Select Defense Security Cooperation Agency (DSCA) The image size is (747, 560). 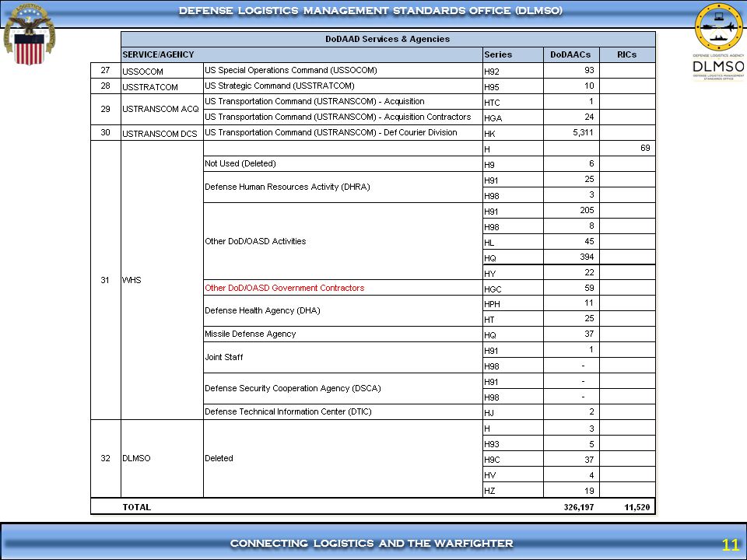point(343,389)
